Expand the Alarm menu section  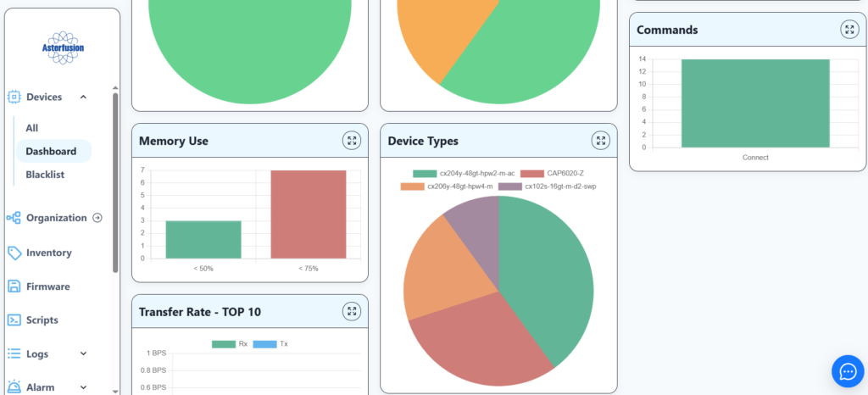point(83,387)
